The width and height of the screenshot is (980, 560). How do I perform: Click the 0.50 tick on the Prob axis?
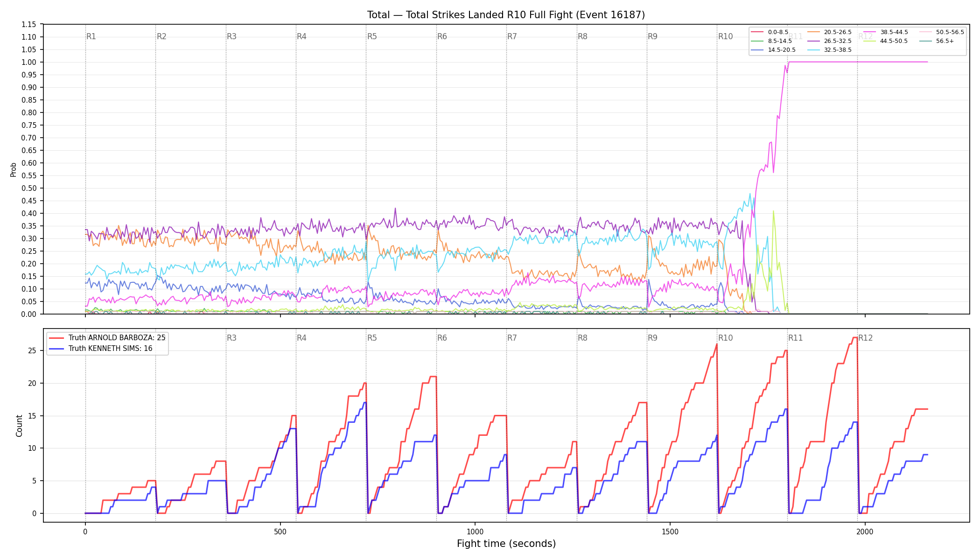[x=29, y=188]
